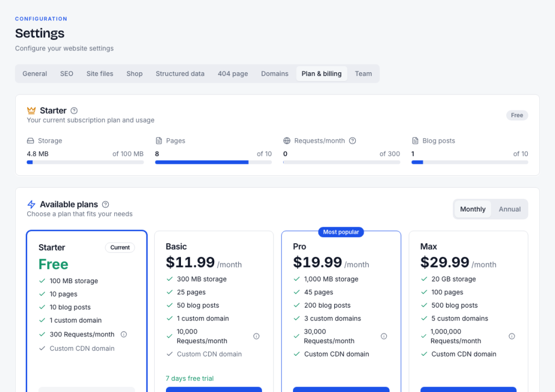This screenshot has height=392, width=555.
Task: Click checkmark beside Pro Custom CDN domain
Action: coord(296,354)
